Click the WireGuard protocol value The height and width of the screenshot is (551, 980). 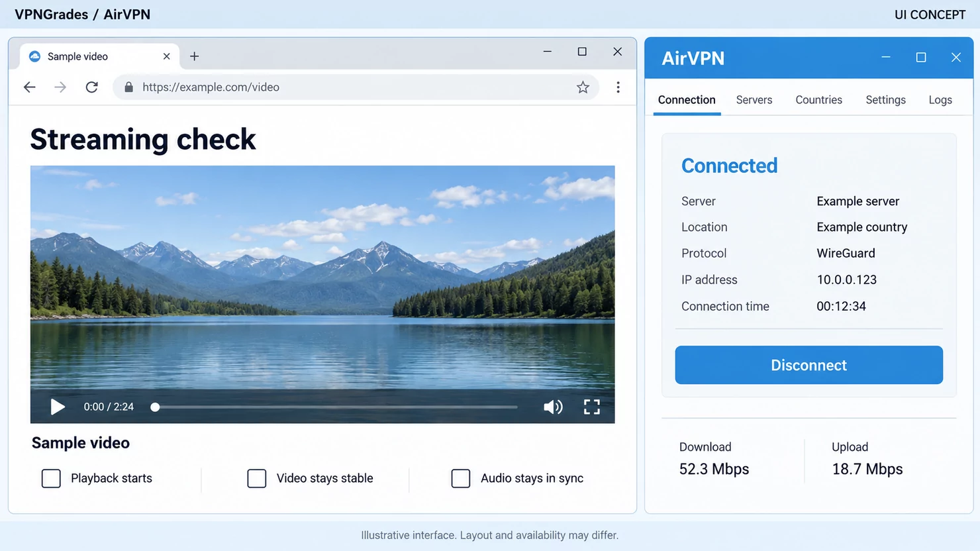point(846,253)
